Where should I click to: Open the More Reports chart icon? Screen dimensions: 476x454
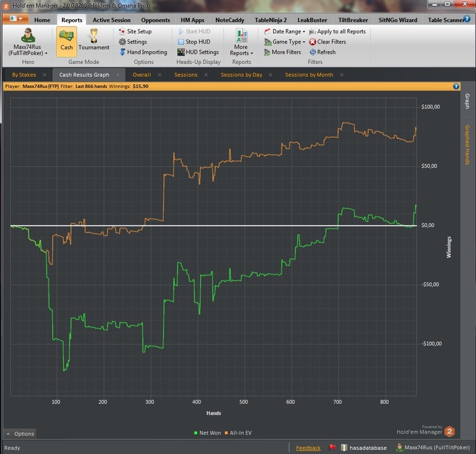pyautogui.click(x=241, y=35)
